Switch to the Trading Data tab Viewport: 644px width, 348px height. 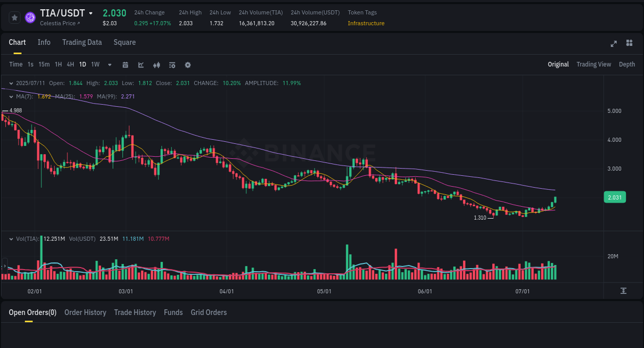coord(82,42)
